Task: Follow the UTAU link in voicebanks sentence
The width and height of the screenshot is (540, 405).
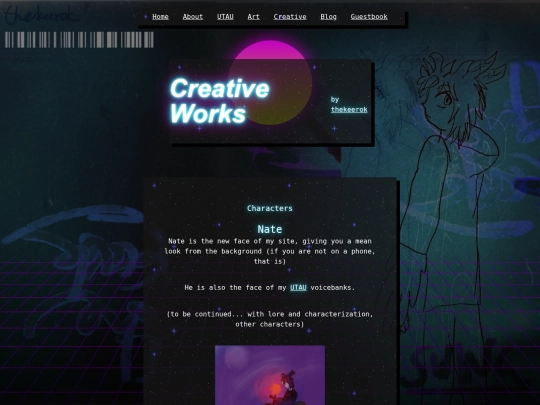Action: point(298,287)
